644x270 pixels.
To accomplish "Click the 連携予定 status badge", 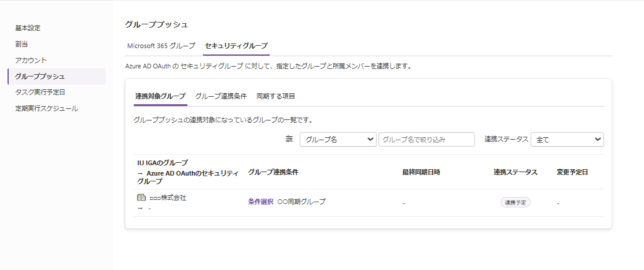I will [515, 203].
